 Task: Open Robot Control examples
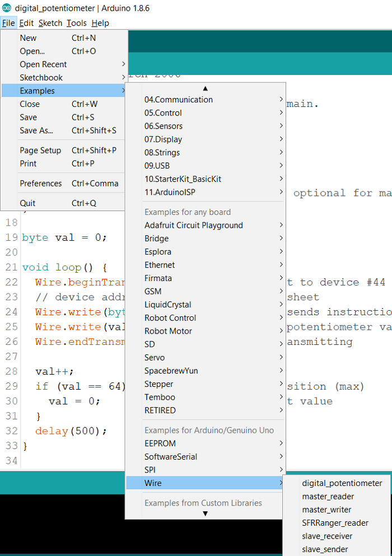pyautogui.click(x=206, y=317)
